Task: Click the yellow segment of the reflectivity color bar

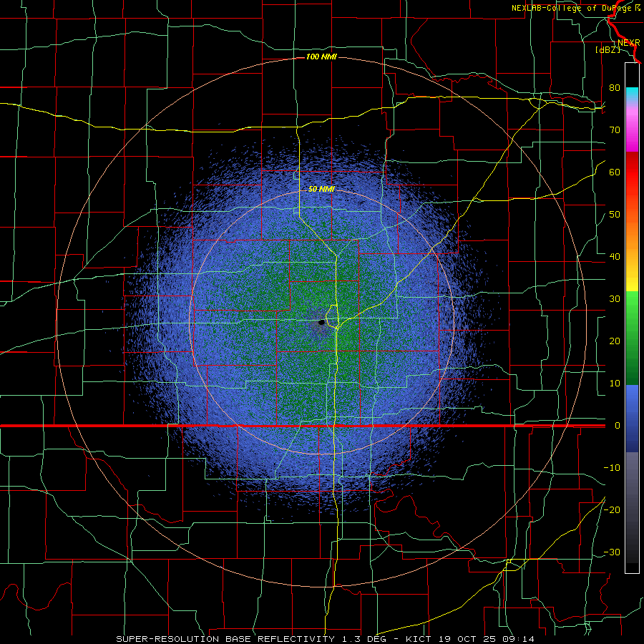Action: pyautogui.click(x=632, y=281)
